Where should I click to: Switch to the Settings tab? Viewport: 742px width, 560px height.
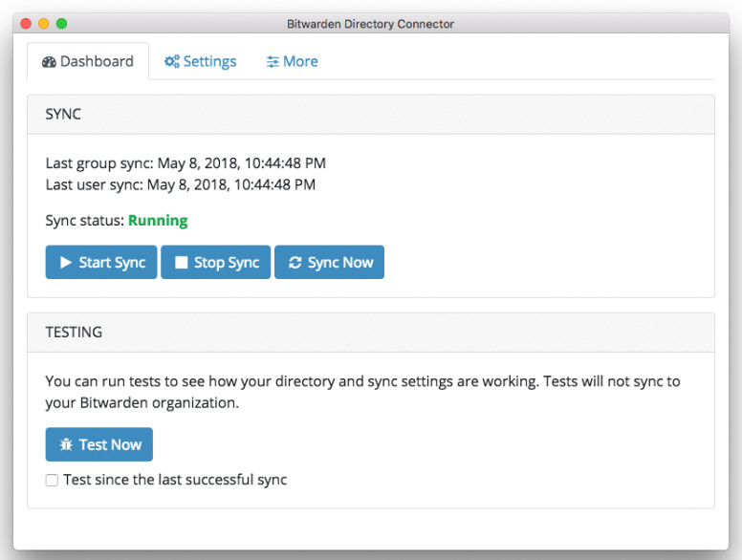200,61
